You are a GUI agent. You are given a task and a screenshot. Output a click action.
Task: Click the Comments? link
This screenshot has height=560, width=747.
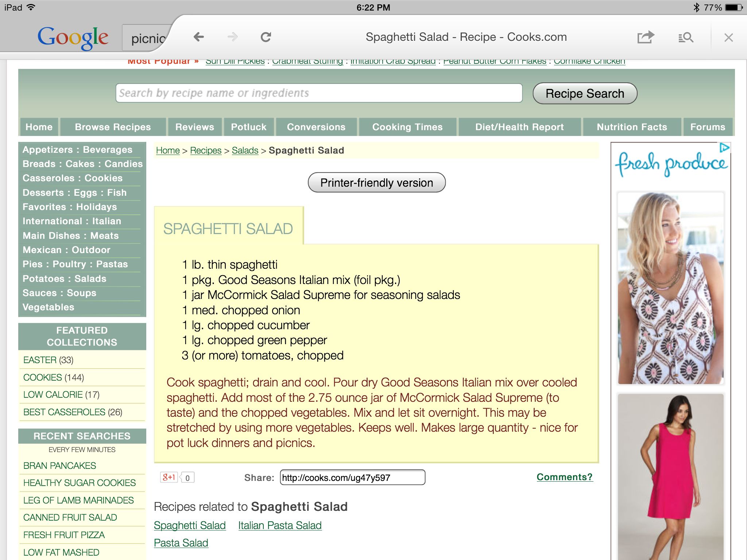tap(563, 477)
